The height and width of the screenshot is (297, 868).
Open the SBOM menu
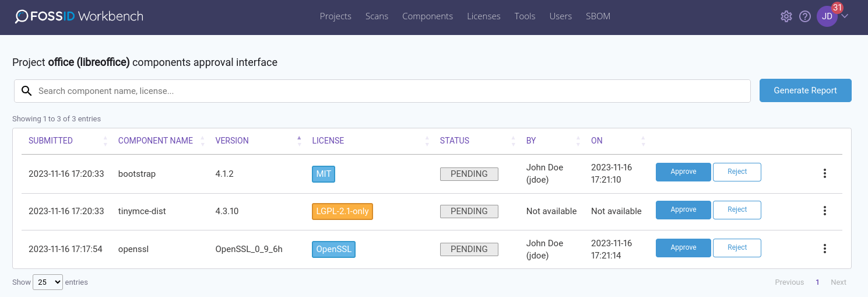(598, 16)
